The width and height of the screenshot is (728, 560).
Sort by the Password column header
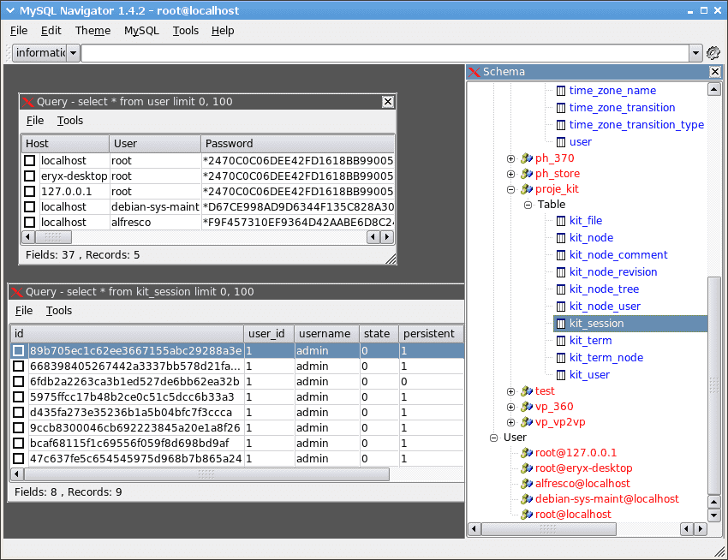coord(297,144)
